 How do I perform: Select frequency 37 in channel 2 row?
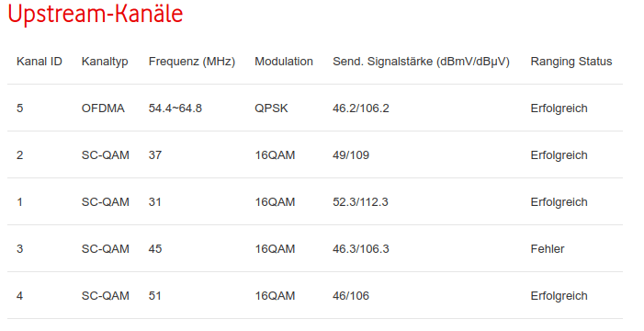(x=155, y=155)
